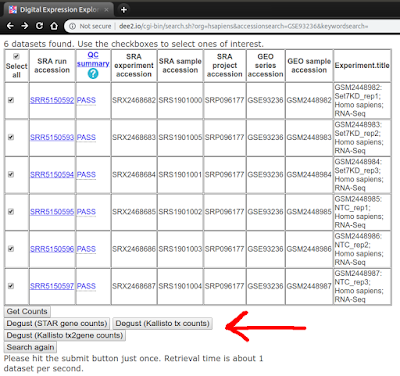Select the Set7KD_rep3 experiment title cell
This screenshot has height=376, width=400.
coord(362,175)
